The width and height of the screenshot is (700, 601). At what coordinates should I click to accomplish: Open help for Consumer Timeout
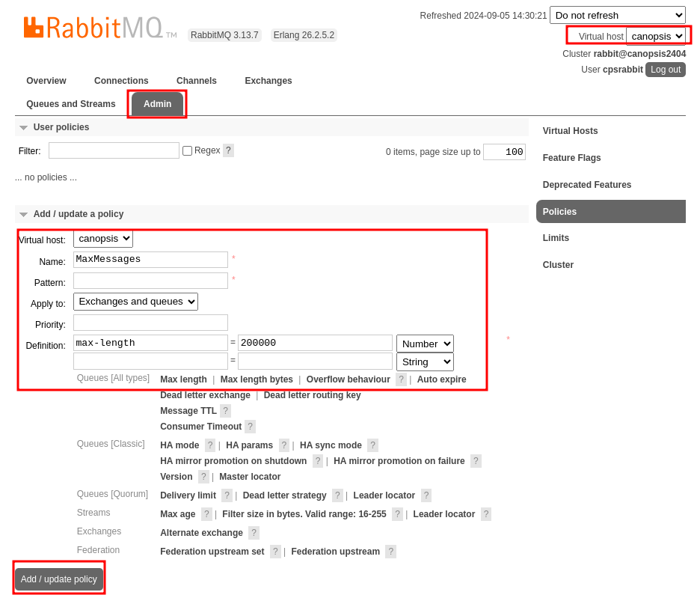(250, 427)
